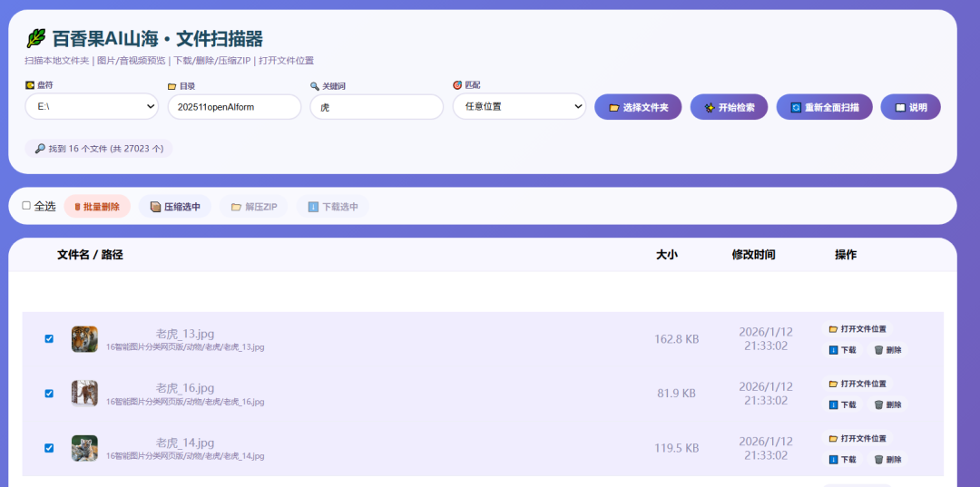Click the sparkle icon on 开始检索

coord(710,107)
